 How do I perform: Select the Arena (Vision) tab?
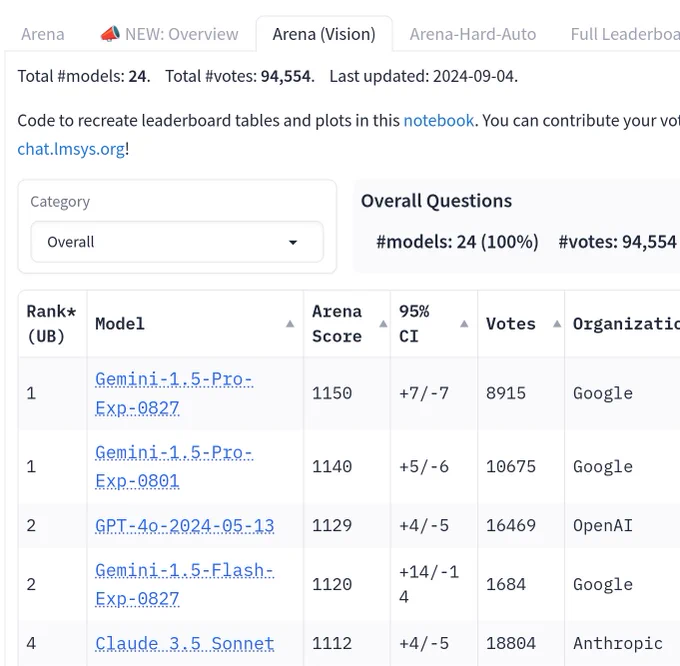click(x=324, y=34)
